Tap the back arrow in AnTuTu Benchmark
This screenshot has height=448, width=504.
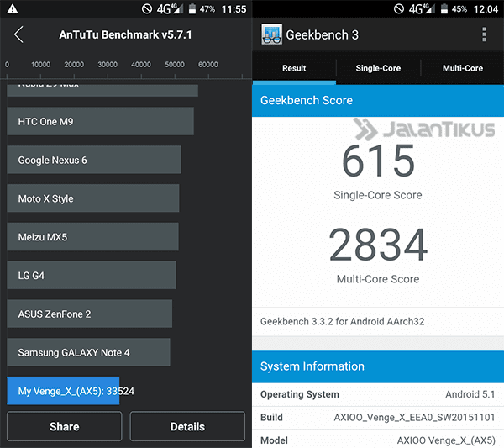[x=18, y=34]
